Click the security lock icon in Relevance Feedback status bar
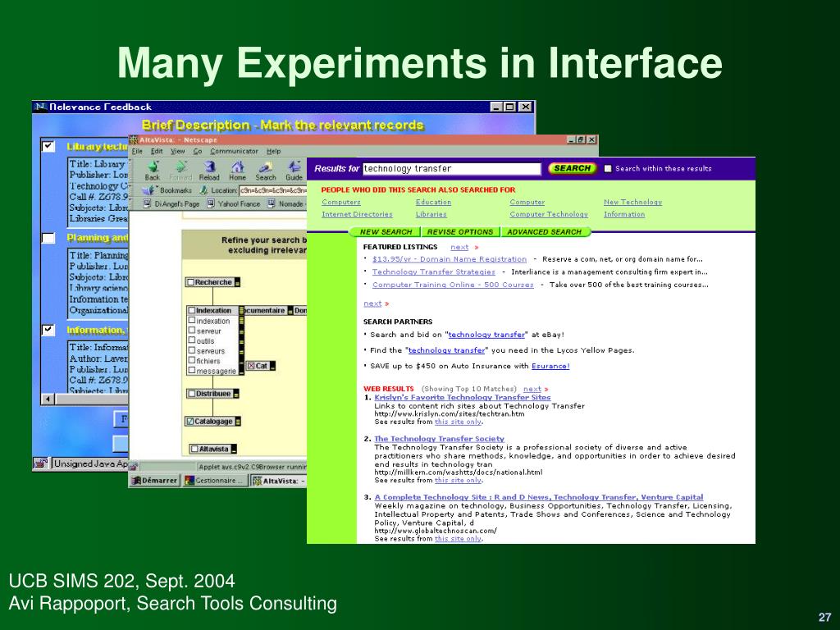Screen dimensions: 840x630 41,464
